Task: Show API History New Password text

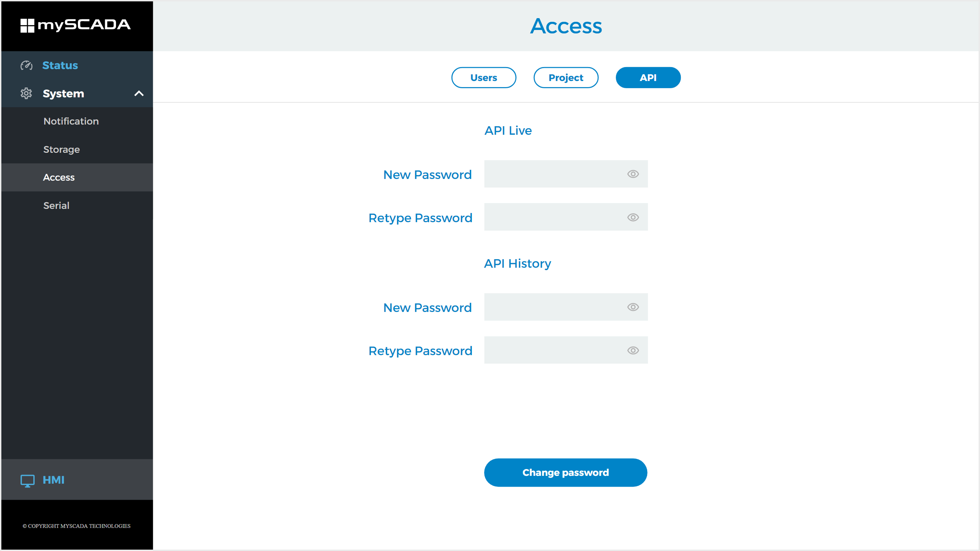Action: pos(633,307)
